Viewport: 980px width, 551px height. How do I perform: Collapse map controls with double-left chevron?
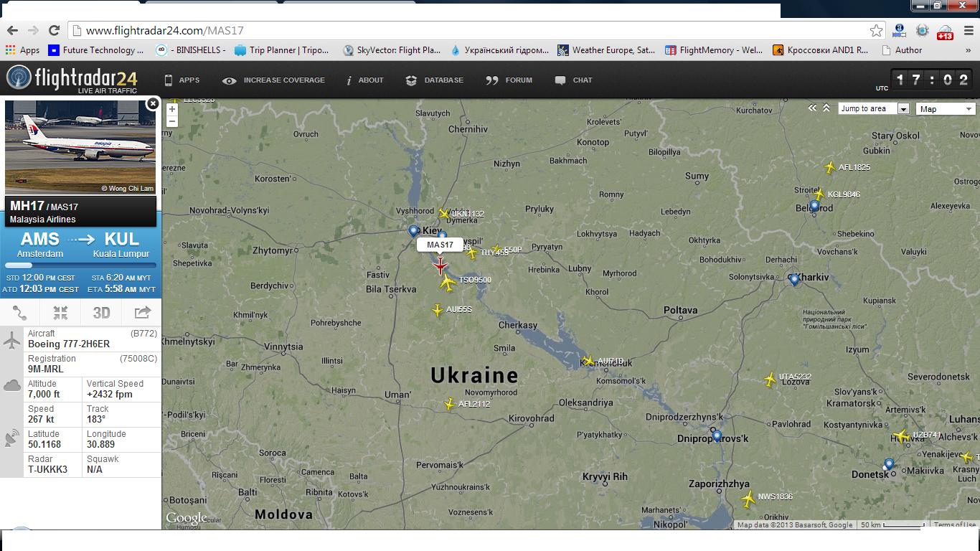tap(812, 108)
